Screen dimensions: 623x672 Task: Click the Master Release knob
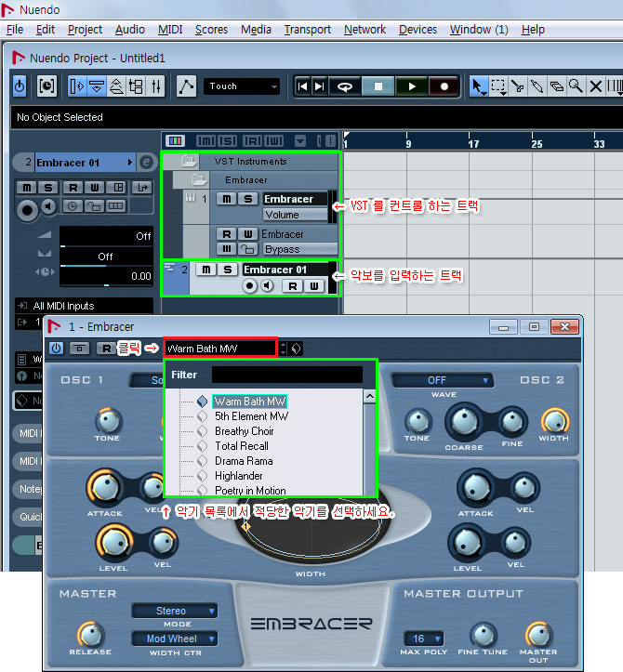(90, 634)
